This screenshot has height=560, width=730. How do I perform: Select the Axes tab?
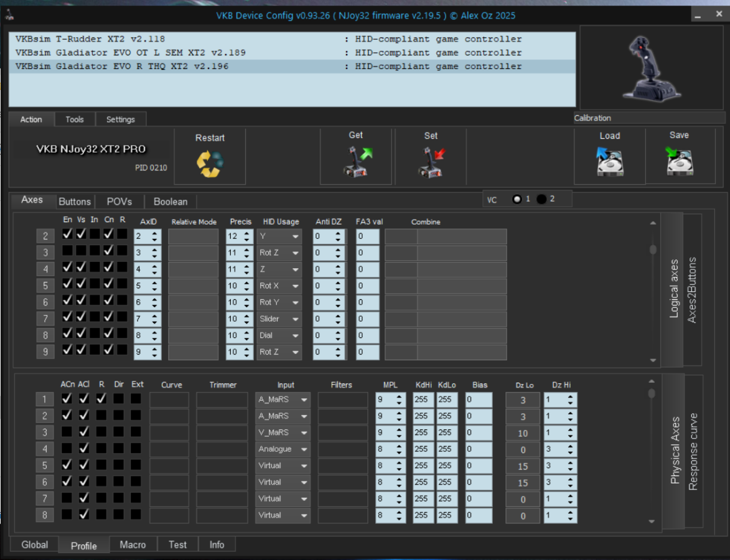pyautogui.click(x=32, y=200)
